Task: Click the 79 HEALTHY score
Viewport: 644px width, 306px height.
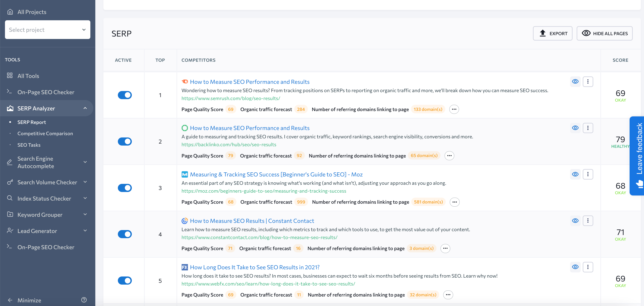Action: (620, 142)
